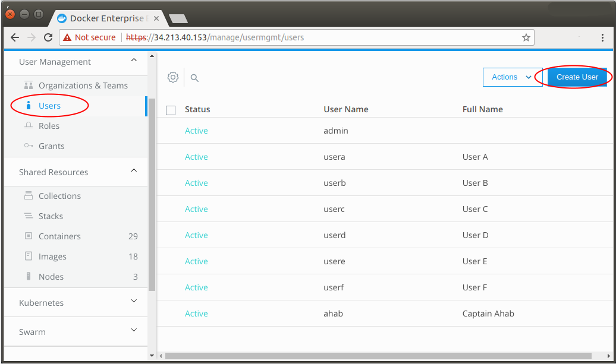This screenshot has width=616, height=364.
Task: Tick the select-all users checkbox
Action: (171, 110)
